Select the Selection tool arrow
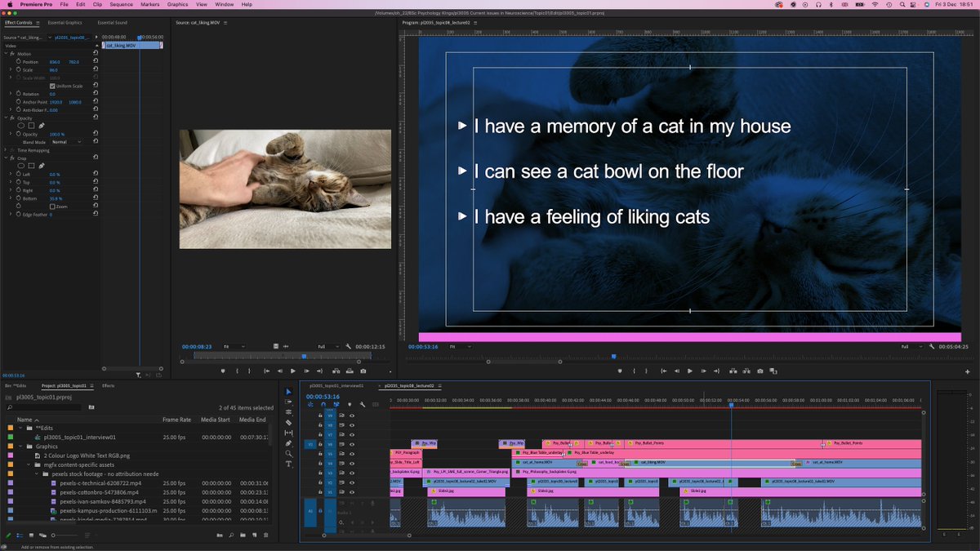Viewport: 980px width, 551px height. (x=288, y=392)
